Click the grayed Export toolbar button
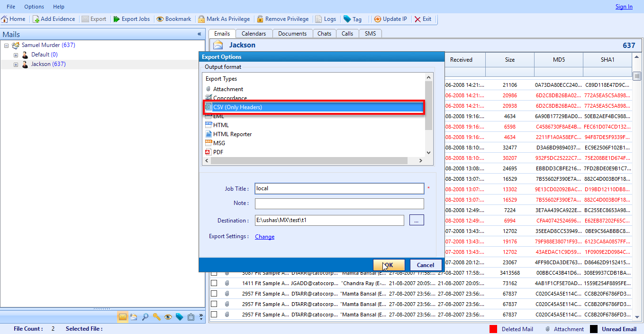644x334 pixels. 94,19
